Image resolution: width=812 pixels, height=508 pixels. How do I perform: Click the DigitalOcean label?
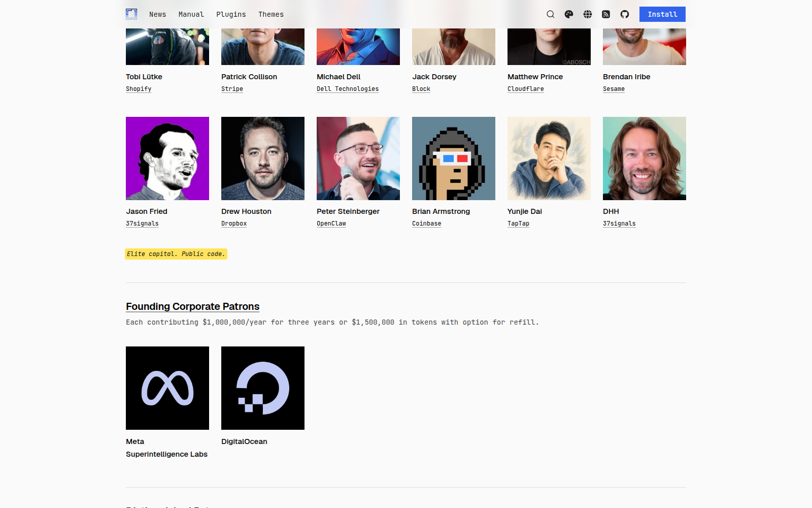(x=244, y=441)
